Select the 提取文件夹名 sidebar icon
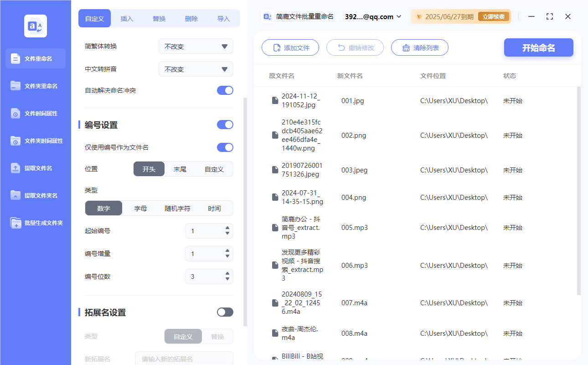The image size is (588, 365). [x=15, y=195]
